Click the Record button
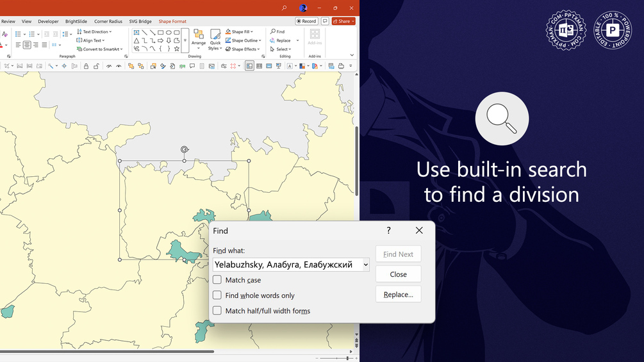Image resolution: width=644 pixels, height=362 pixels. click(306, 21)
